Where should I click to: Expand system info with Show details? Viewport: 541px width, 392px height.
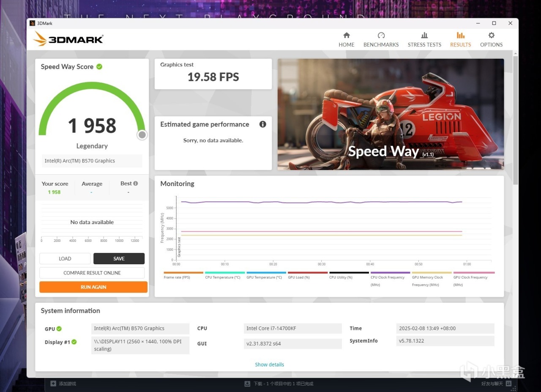pyautogui.click(x=269, y=365)
